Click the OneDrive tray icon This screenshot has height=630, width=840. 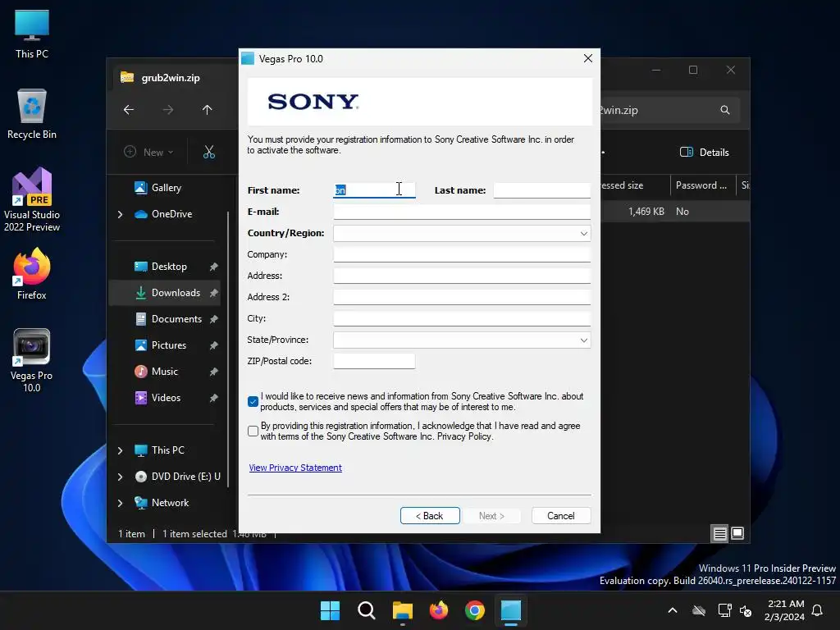pos(699,610)
